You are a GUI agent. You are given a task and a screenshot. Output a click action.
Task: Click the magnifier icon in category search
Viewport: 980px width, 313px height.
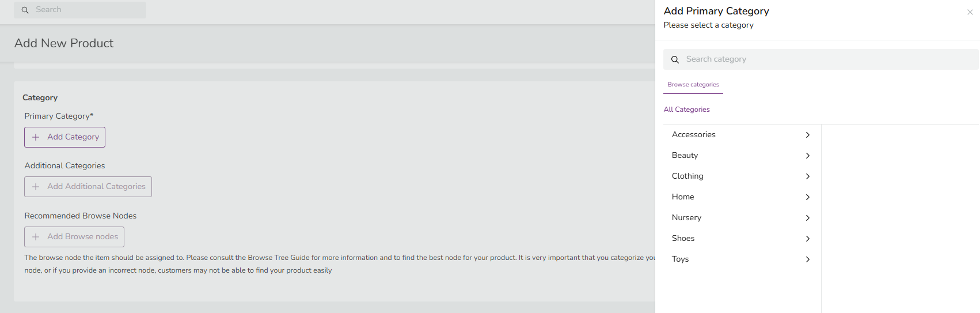pyautogui.click(x=675, y=59)
